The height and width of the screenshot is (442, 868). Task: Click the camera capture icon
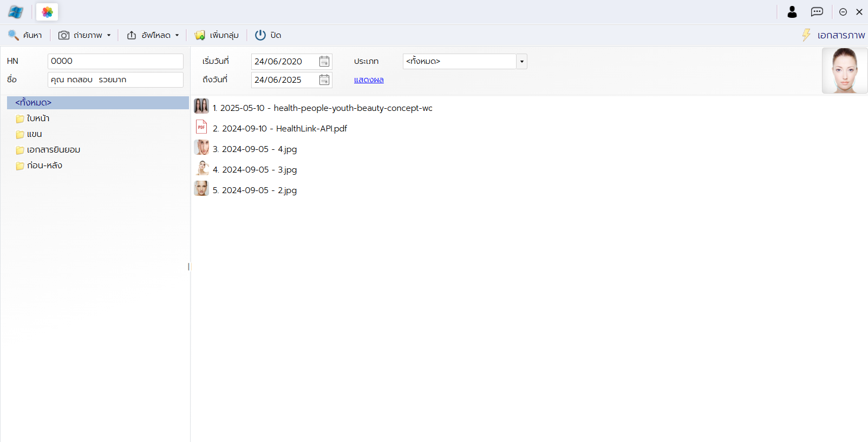(x=64, y=35)
